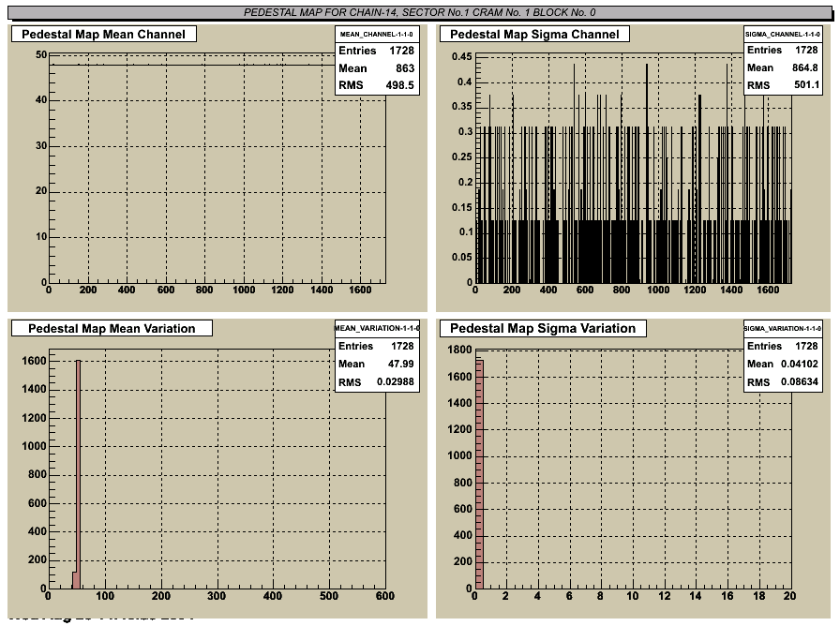The height and width of the screenshot is (626, 840).
Task: Click x-axis label 600 in Mean Variation plot
Action: click(x=384, y=596)
